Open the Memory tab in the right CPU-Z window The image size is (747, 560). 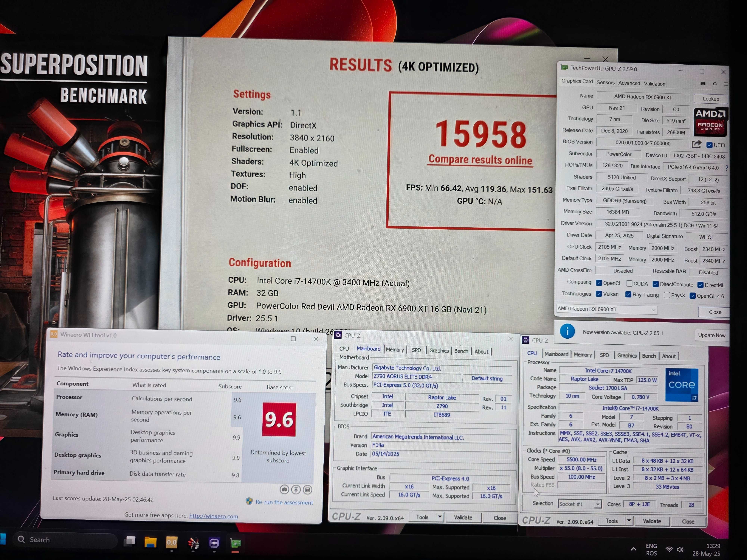[x=582, y=354]
